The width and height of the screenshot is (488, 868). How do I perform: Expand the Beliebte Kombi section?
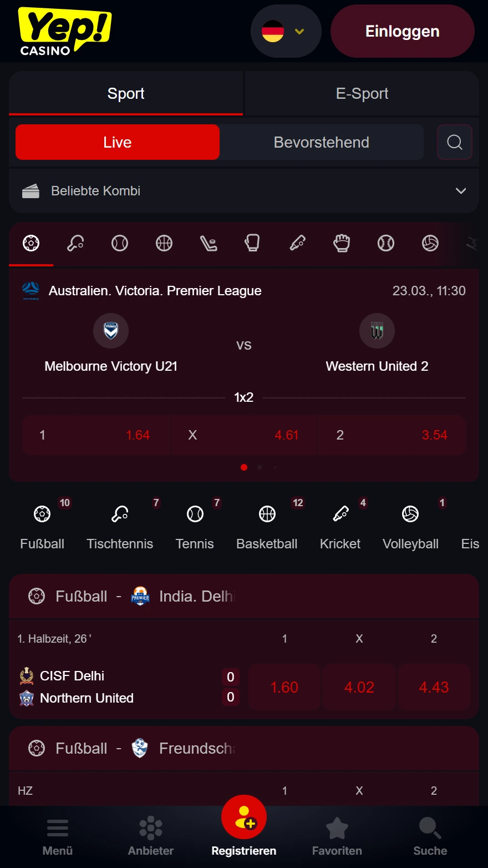[x=244, y=191]
